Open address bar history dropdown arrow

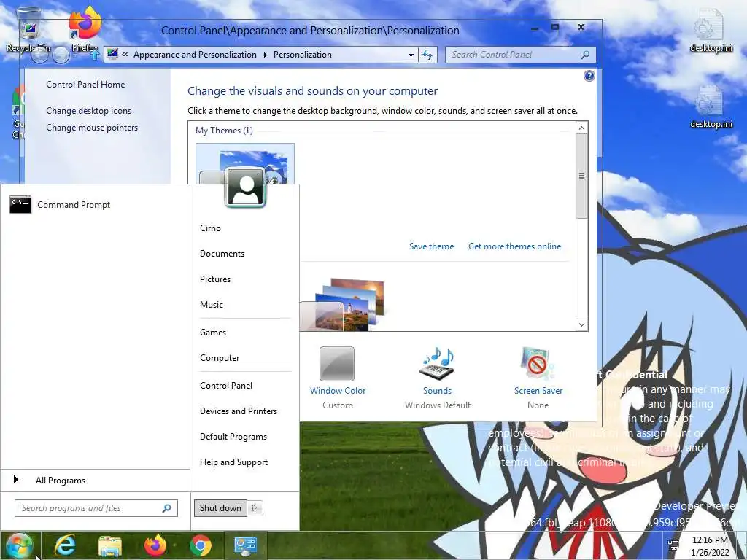(x=411, y=55)
